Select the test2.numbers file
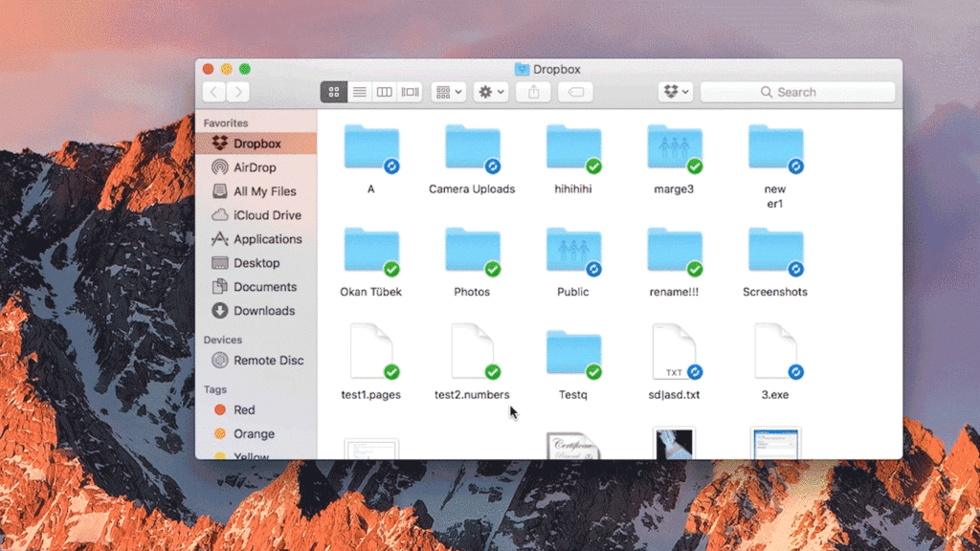Screen dimensions: 980x551 pos(473,352)
